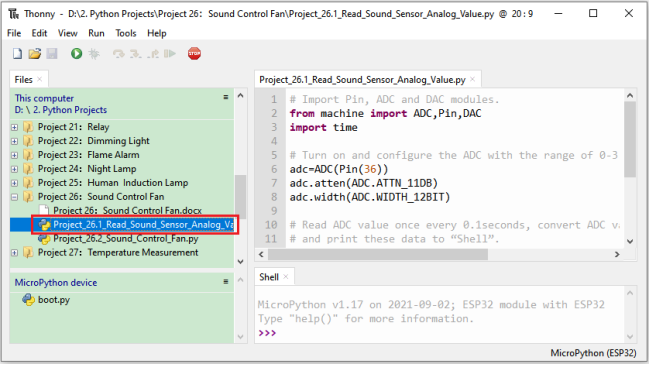
Task: Close the editor tab Project_26.1
Action: coord(473,79)
